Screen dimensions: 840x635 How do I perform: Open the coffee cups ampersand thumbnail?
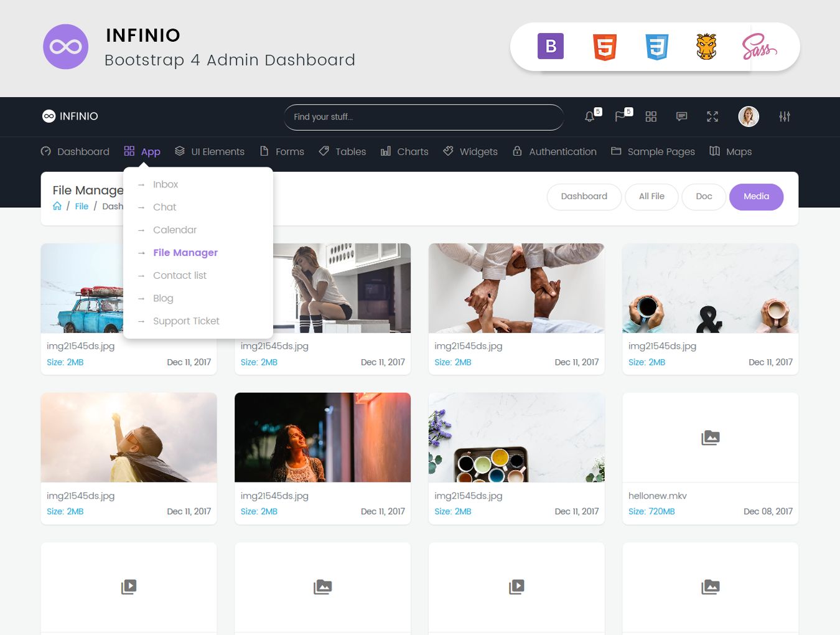click(711, 288)
